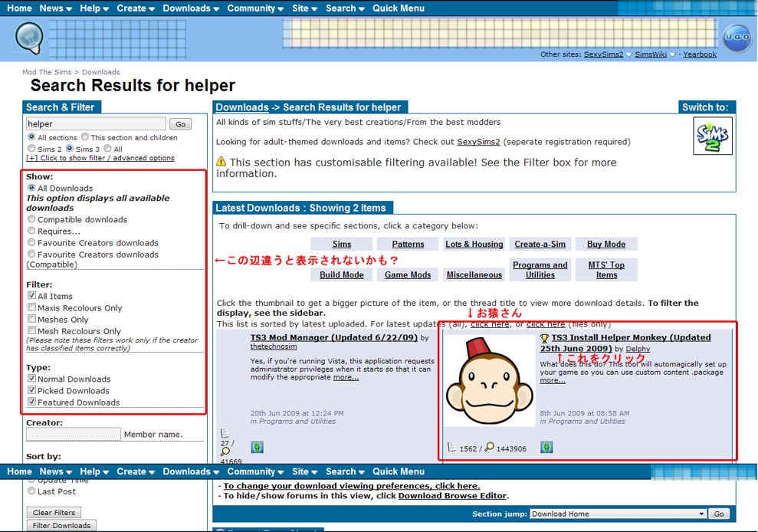
Task: Open the Sims category link
Action: (x=342, y=245)
